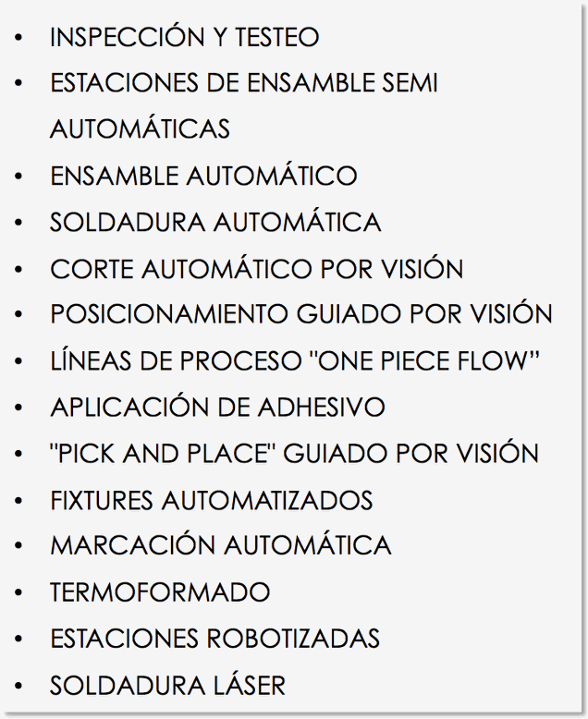
Task: Click the APLICACIÓN DE ADHESIVO item
Action: pyautogui.click(x=217, y=407)
